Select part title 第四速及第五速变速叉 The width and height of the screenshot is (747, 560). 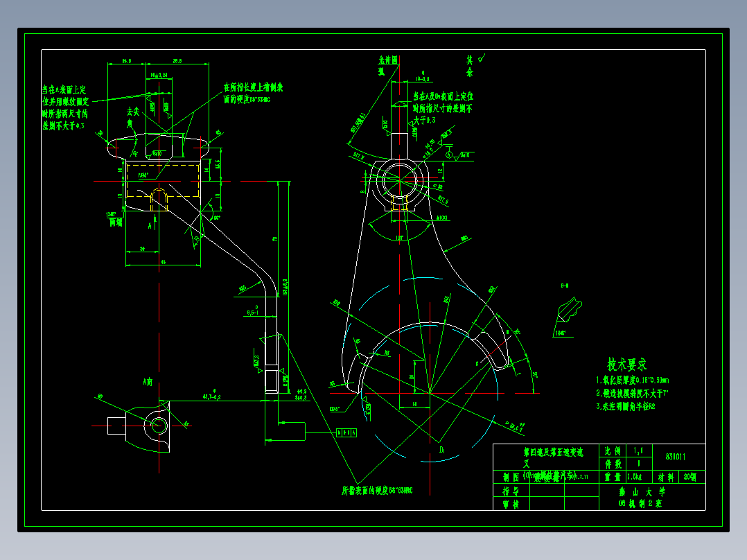[x=553, y=457]
